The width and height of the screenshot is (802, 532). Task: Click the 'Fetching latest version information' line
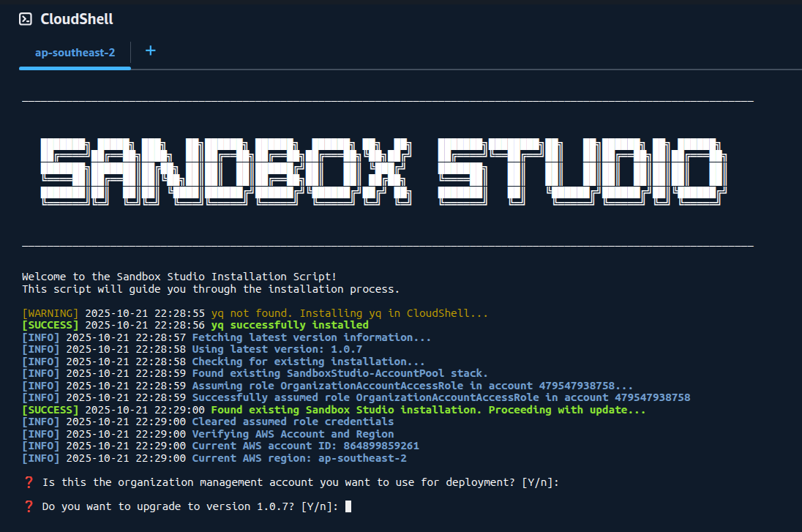point(311,337)
